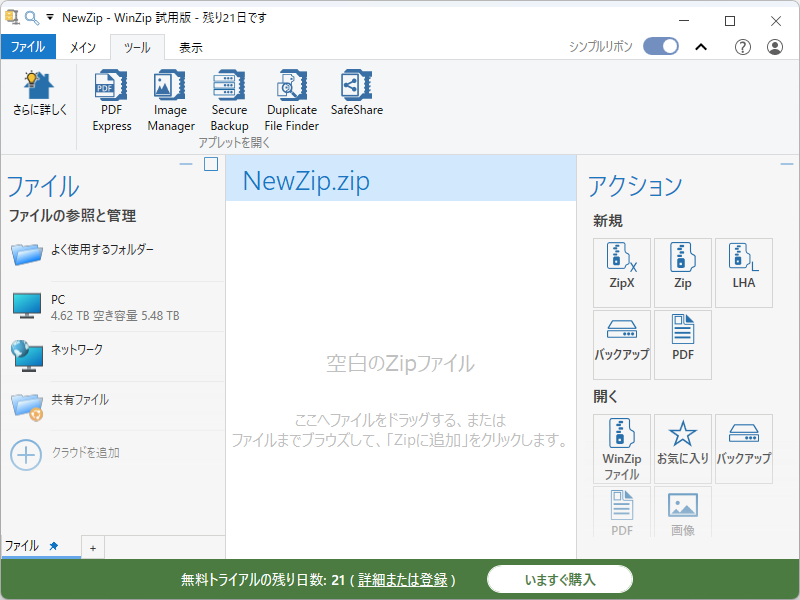
Task: Open お気に入り favorites
Action: click(x=683, y=448)
